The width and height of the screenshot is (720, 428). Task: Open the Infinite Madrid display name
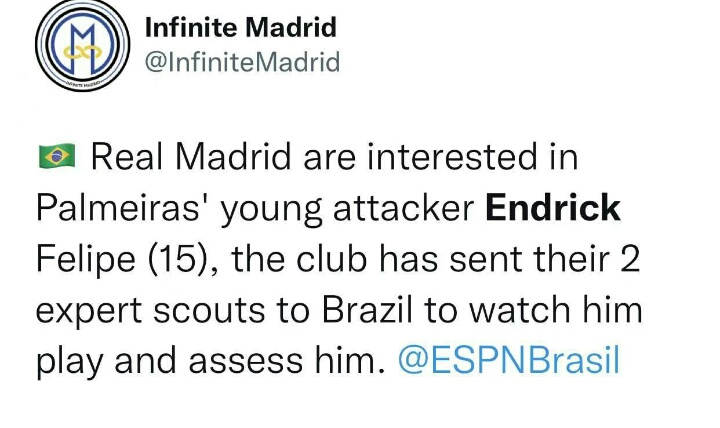(240, 27)
